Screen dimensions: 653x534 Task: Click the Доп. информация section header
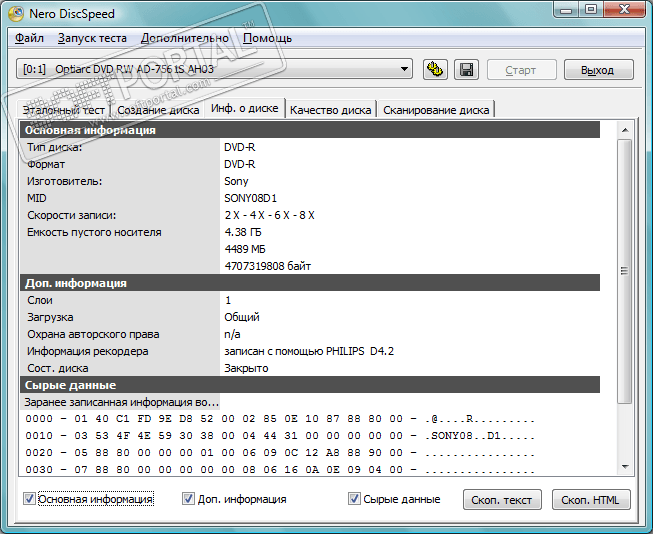click(310, 283)
